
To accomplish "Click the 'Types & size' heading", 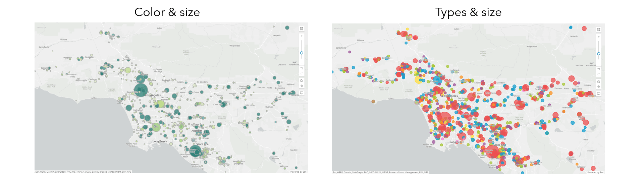I will pyautogui.click(x=468, y=12).
